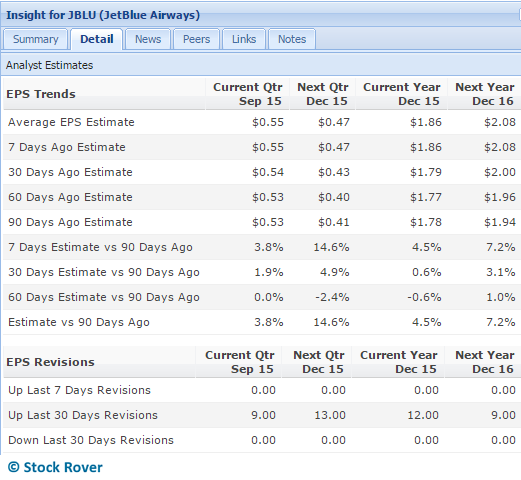The width and height of the screenshot is (521, 480).
Task: Click Average EPS Estimate Next Year value $2.08
Action: pyautogui.click(x=500, y=122)
